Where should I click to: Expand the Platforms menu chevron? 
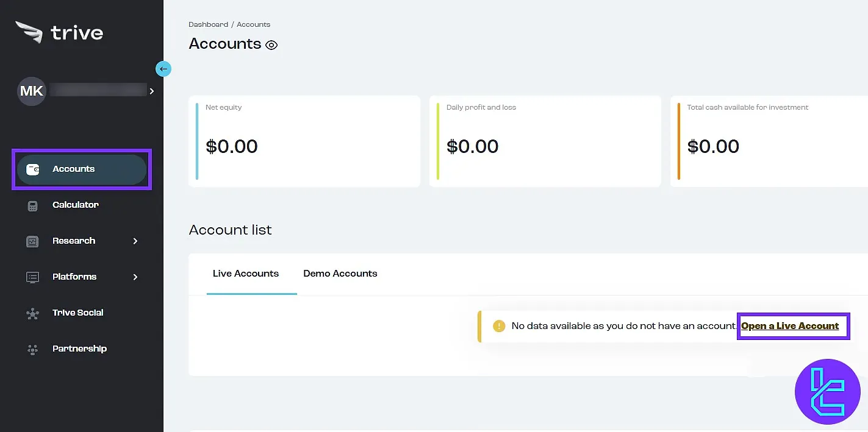click(x=135, y=277)
